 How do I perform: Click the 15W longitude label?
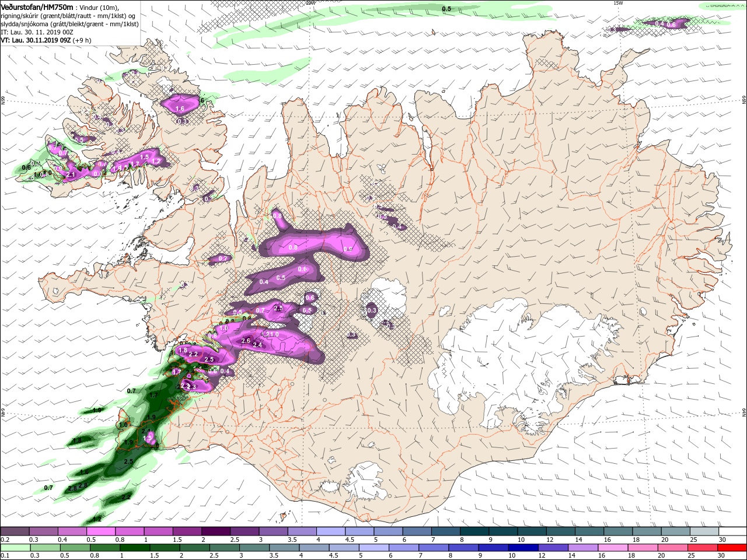(619, 2)
